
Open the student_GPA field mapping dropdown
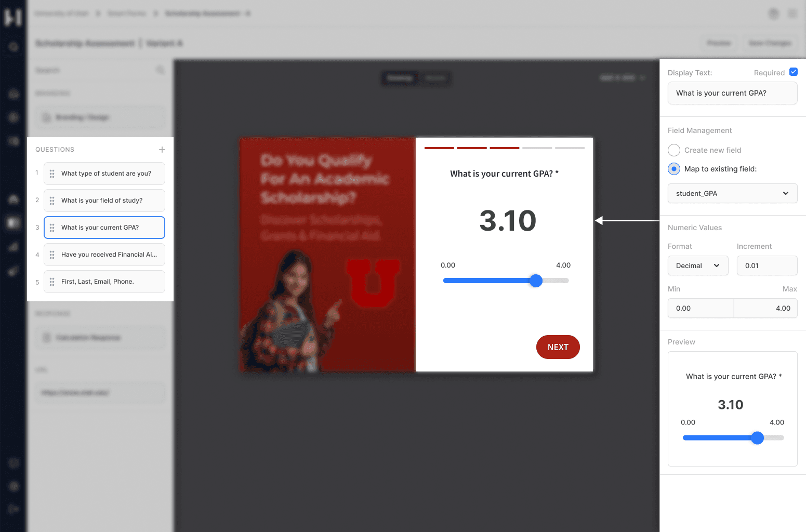(x=733, y=193)
